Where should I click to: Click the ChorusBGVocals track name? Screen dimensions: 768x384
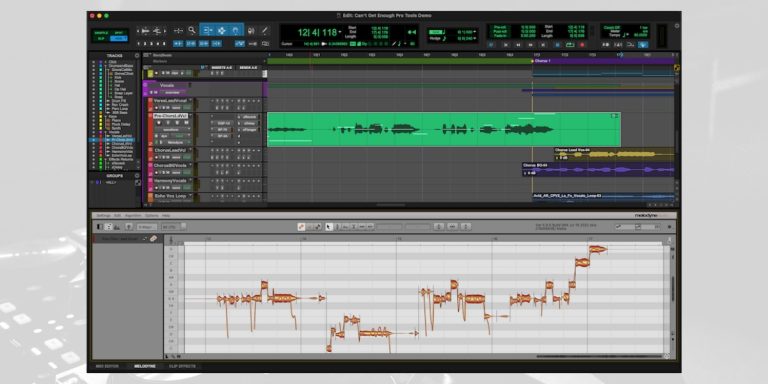pos(170,165)
